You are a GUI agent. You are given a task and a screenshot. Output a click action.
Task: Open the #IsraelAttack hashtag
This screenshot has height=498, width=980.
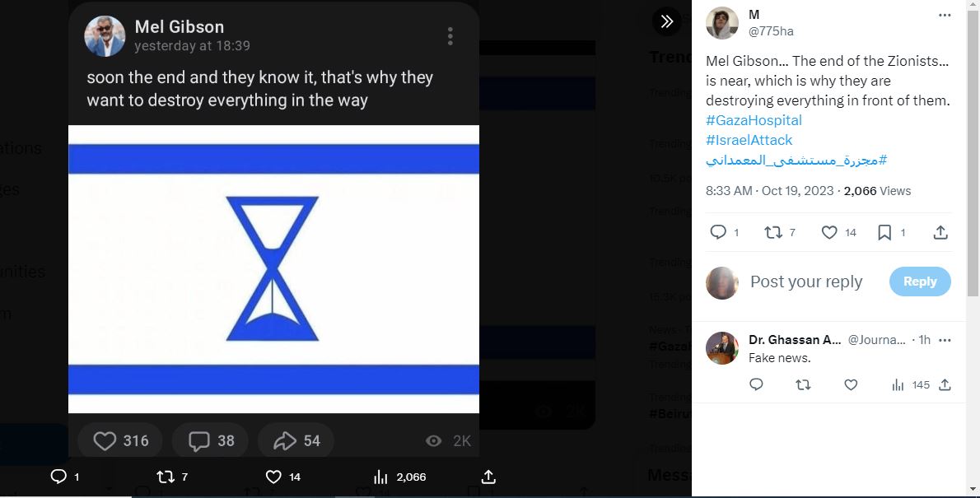coord(749,140)
